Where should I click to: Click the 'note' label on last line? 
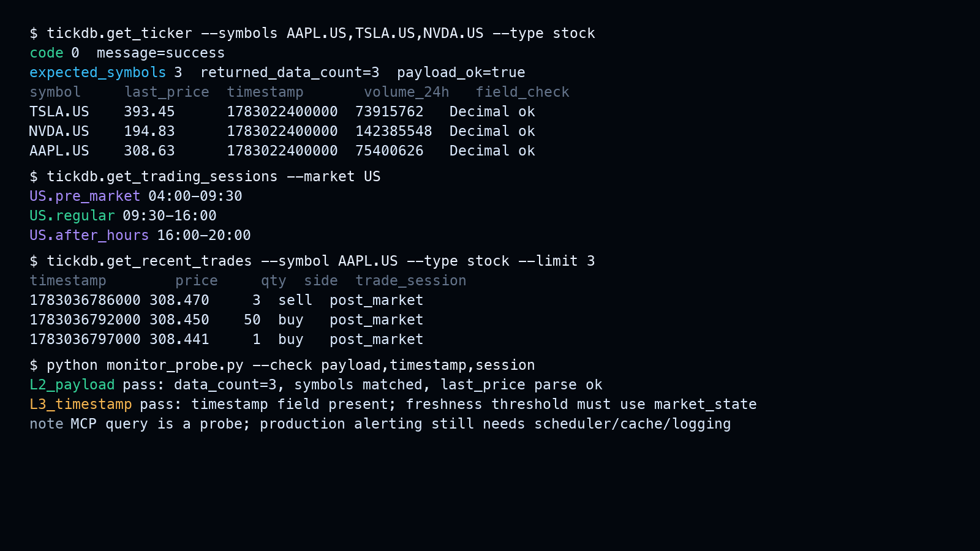tap(47, 424)
